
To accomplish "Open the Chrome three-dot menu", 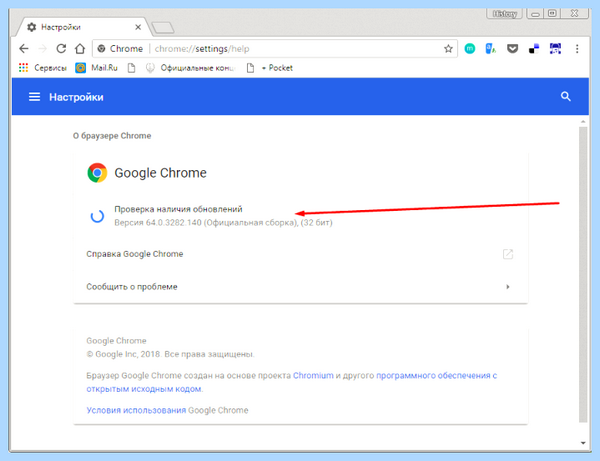I will pyautogui.click(x=577, y=49).
